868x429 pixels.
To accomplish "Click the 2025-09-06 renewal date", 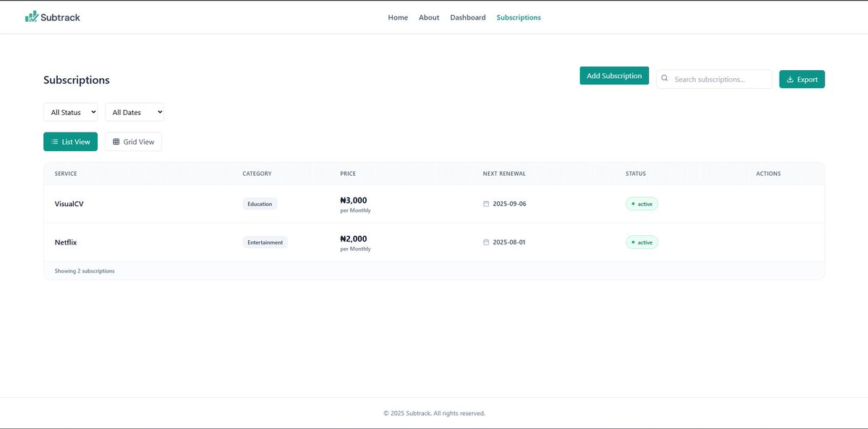I will click(x=509, y=204).
